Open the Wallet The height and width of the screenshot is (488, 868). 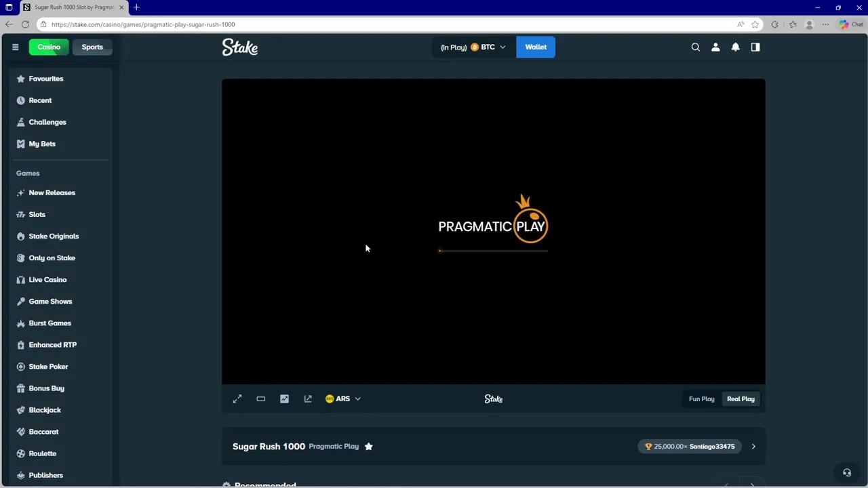click(x=536, y=47)
